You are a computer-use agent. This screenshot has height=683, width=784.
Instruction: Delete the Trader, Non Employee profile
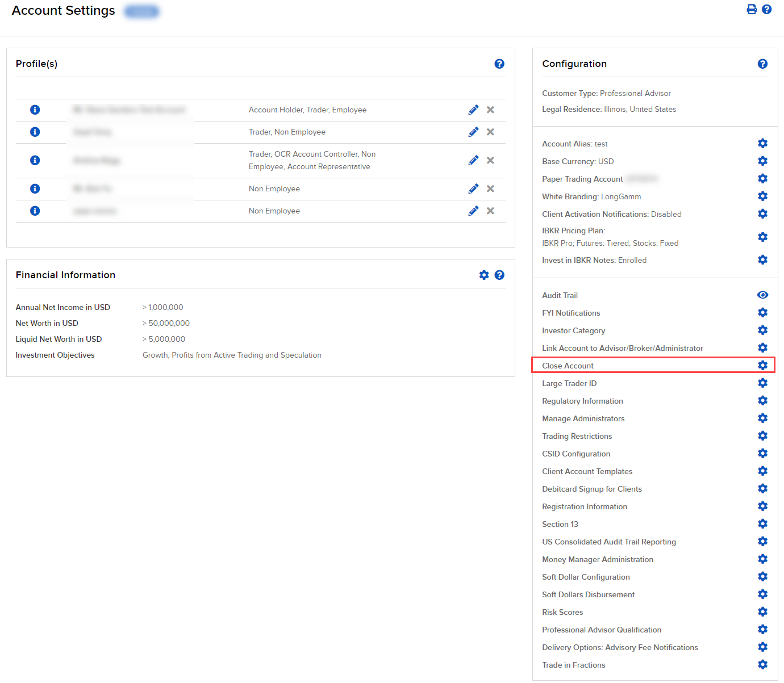(x=490, y=132)
